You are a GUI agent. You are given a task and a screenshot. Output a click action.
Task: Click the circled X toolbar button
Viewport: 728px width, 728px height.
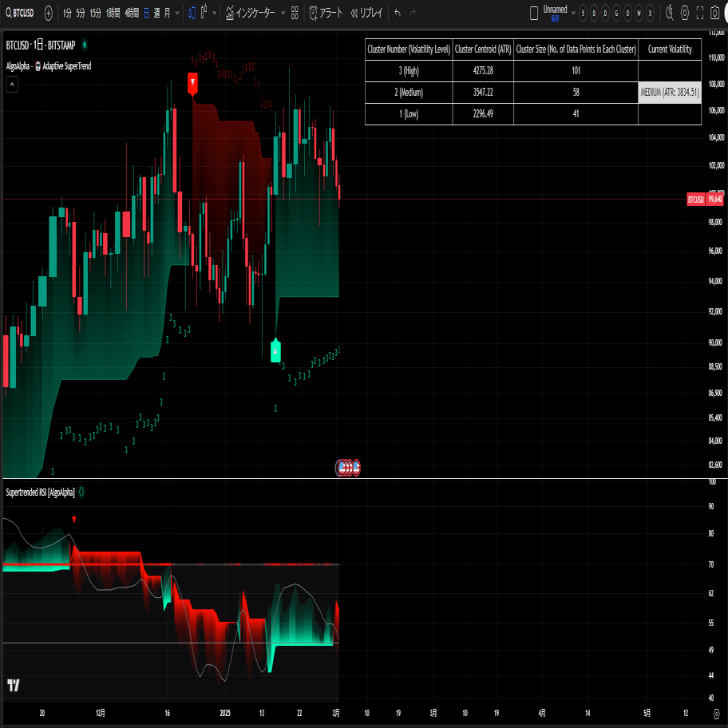click(x=651, y=13)
